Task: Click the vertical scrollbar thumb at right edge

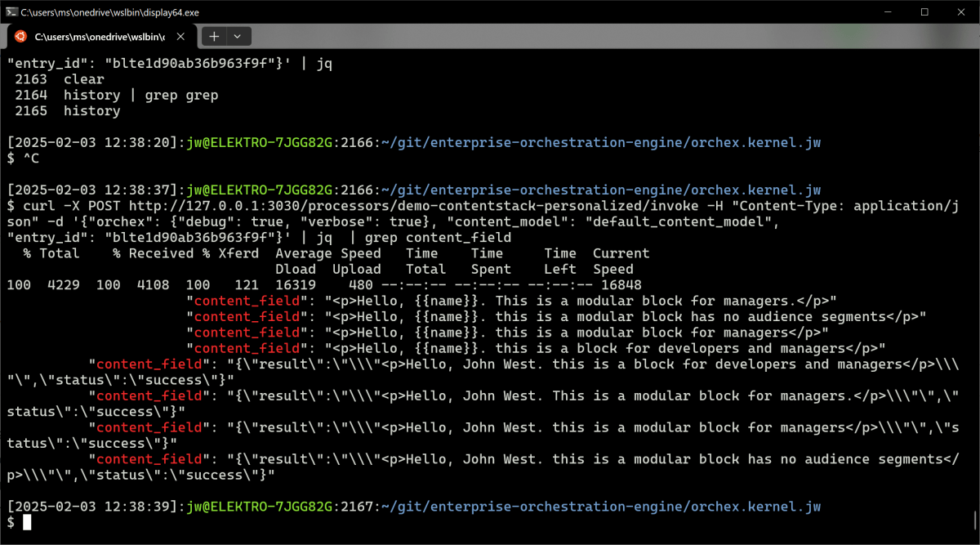Action: [975, 520]
